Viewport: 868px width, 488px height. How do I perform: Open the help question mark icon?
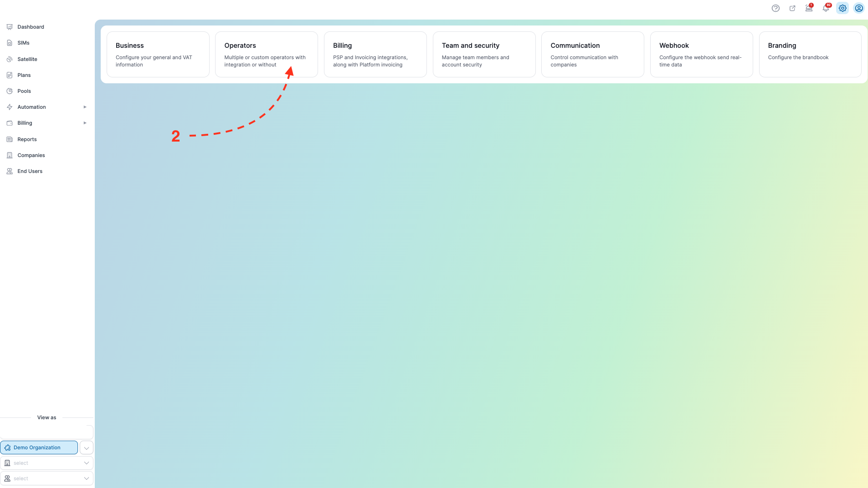coord(776,8)
